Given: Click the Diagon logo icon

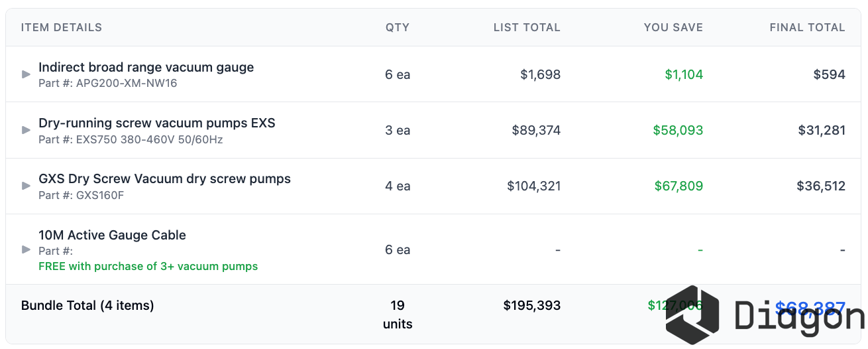Looking at the screenshot, I should (x=692, y=314).
